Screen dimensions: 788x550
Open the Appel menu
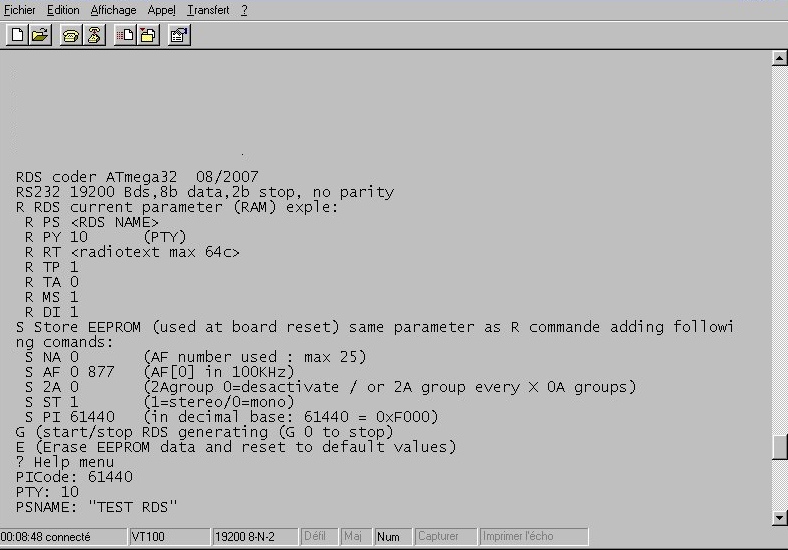tap(161, 10)
